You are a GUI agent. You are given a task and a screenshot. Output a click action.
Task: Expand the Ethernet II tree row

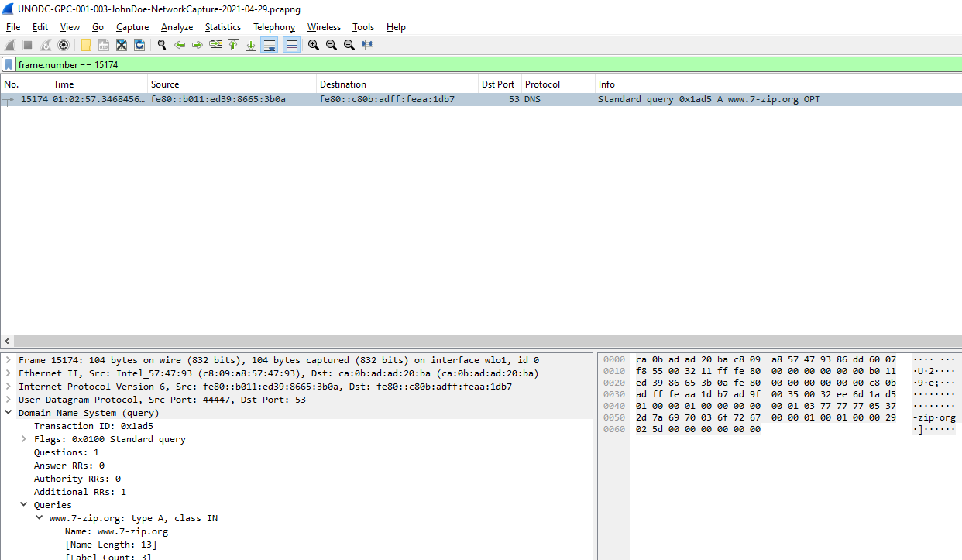pos(9,373)
